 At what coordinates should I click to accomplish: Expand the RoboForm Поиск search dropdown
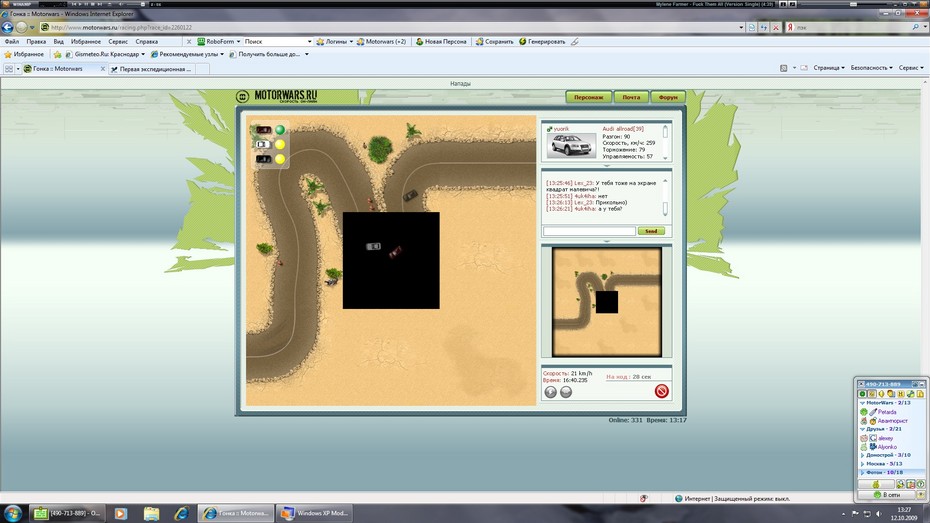pos(309,42)
